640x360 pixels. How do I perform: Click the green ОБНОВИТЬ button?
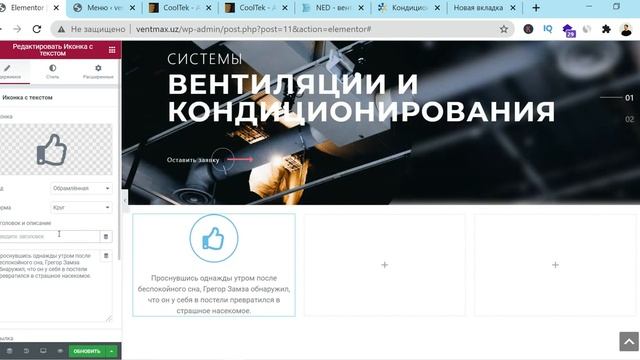point(87,351)
